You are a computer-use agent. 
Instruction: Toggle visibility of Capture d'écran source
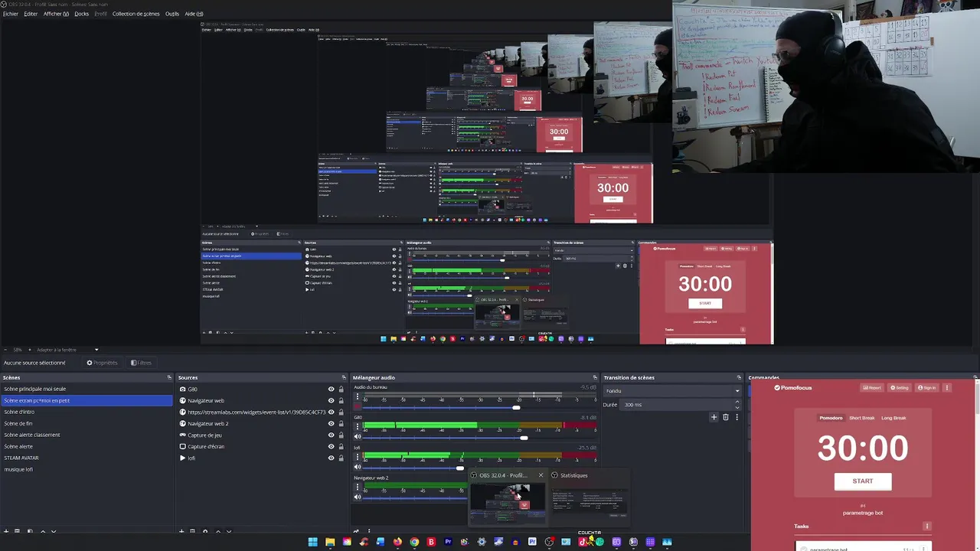pos(331,446)
